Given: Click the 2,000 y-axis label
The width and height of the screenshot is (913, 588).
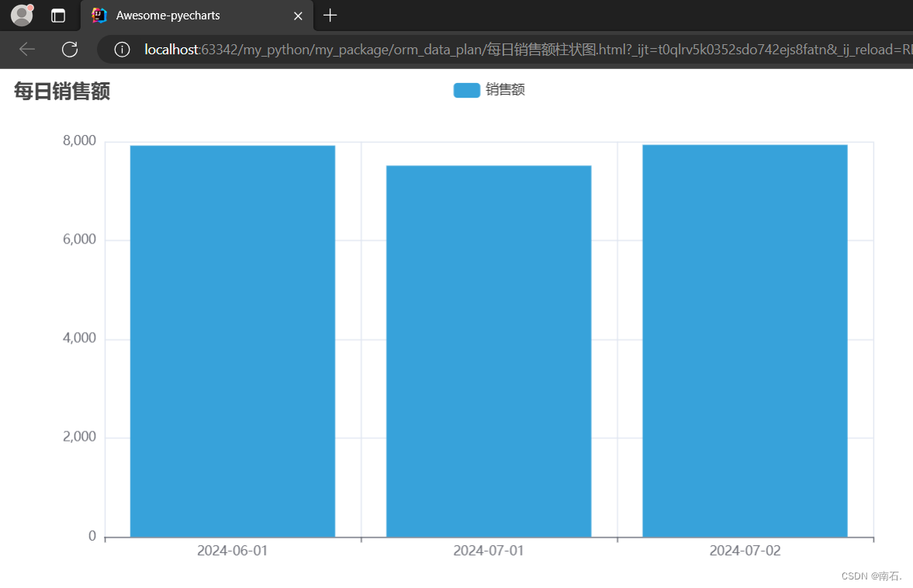Looking at the screenshot, I should point(79,437).
